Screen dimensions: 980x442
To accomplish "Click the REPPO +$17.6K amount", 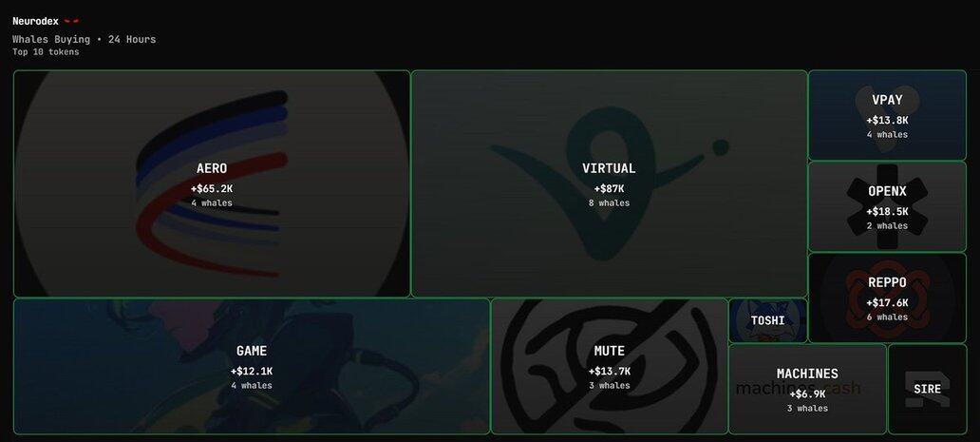I will (888, 302).
